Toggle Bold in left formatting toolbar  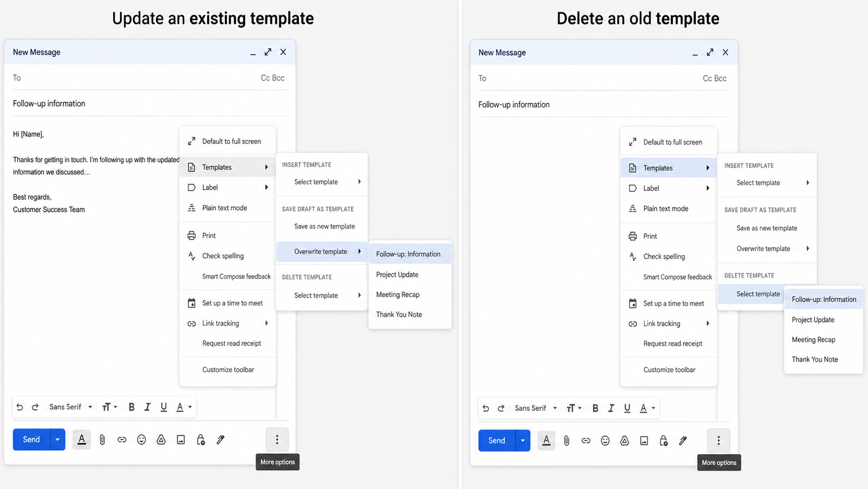point(131,407)
